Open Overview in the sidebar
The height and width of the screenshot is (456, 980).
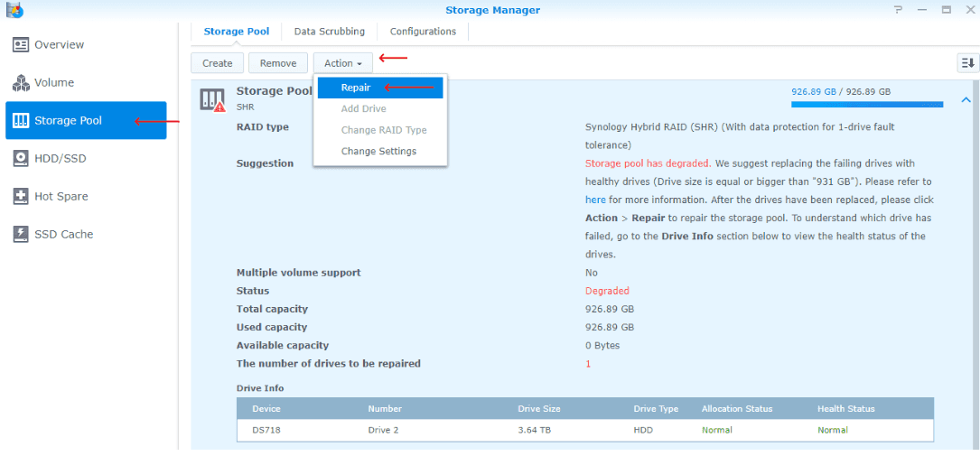pos(86,45)
